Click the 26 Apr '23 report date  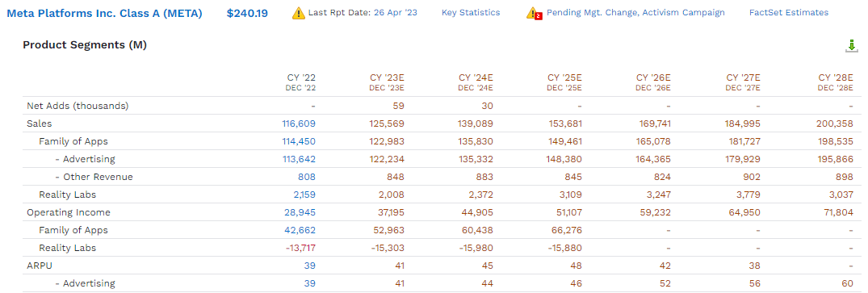pyautogui.click(x=396, y=13)
